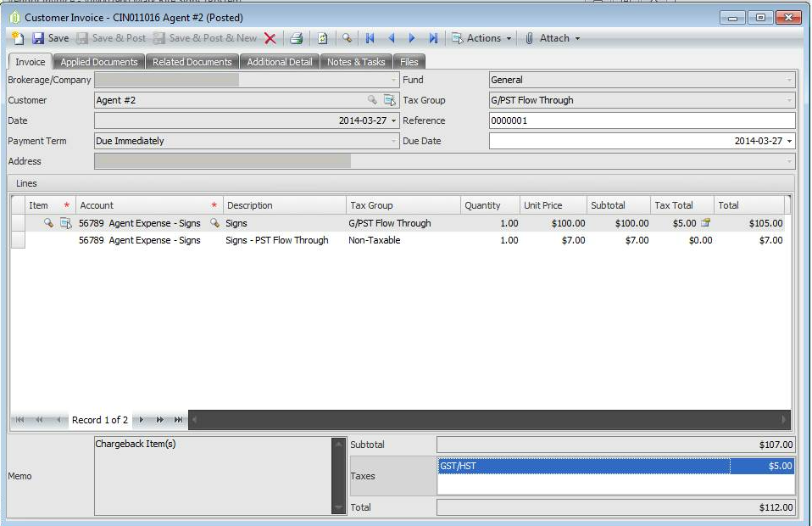Click the Memo scrollbar down arrow

[x=338, y=508]
